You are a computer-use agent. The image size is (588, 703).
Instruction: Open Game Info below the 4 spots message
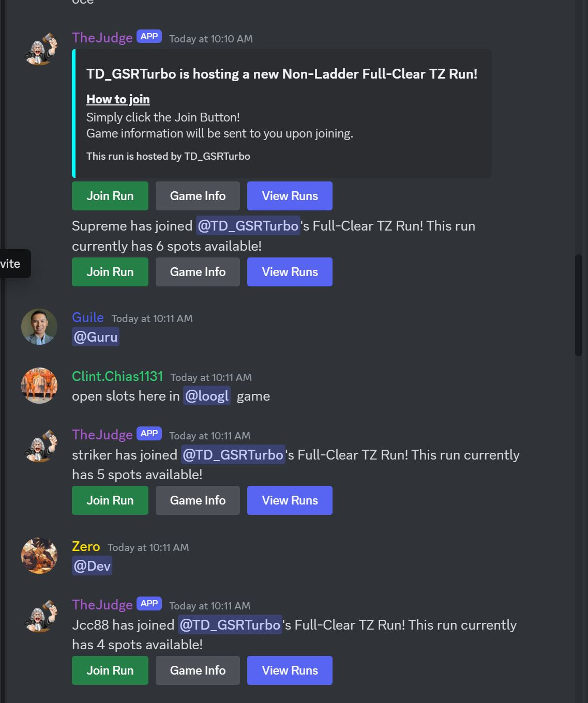click(x=198, y=670)
